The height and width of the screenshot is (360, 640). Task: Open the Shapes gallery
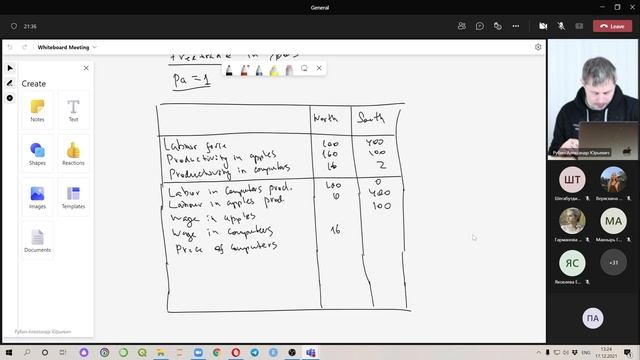coord(37,154)
